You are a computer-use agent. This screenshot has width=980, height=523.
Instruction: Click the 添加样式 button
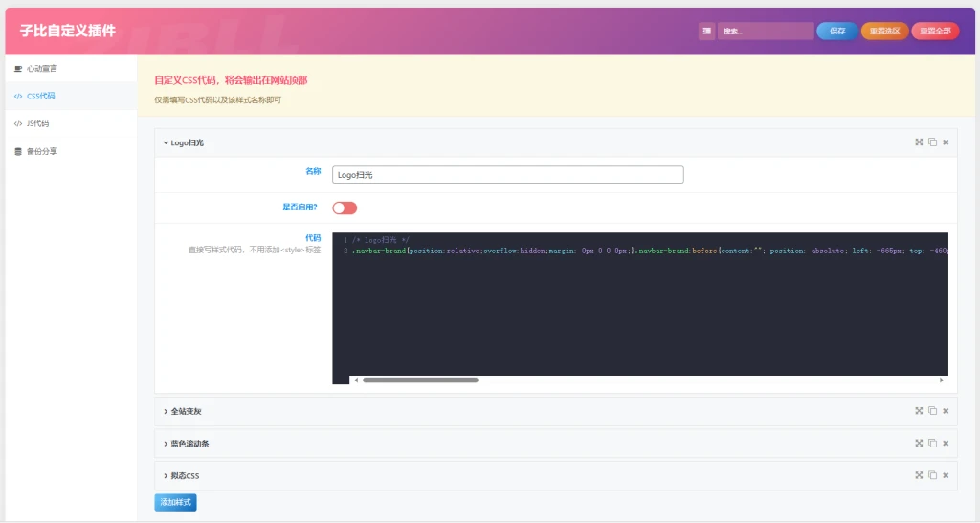click(175, 502)
